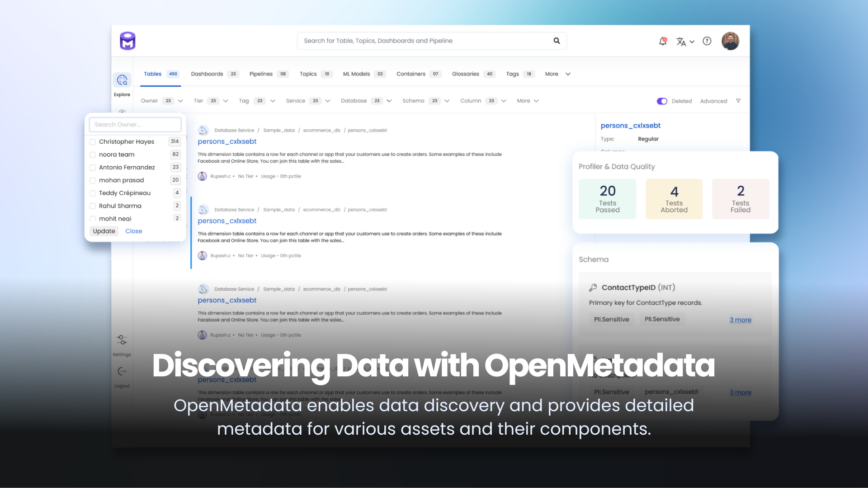Enable the Deleted toggle
Screen dimensions: 868x488
pyautogui.click(x=662, y=101)
